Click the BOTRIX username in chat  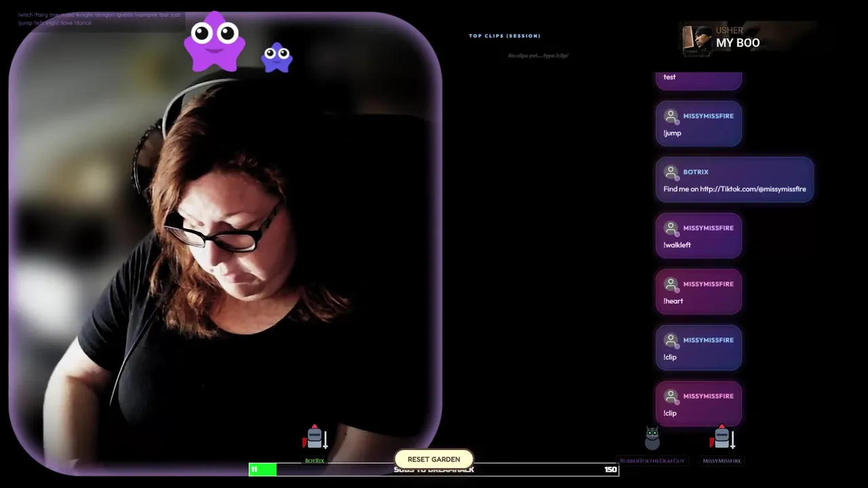696,172
